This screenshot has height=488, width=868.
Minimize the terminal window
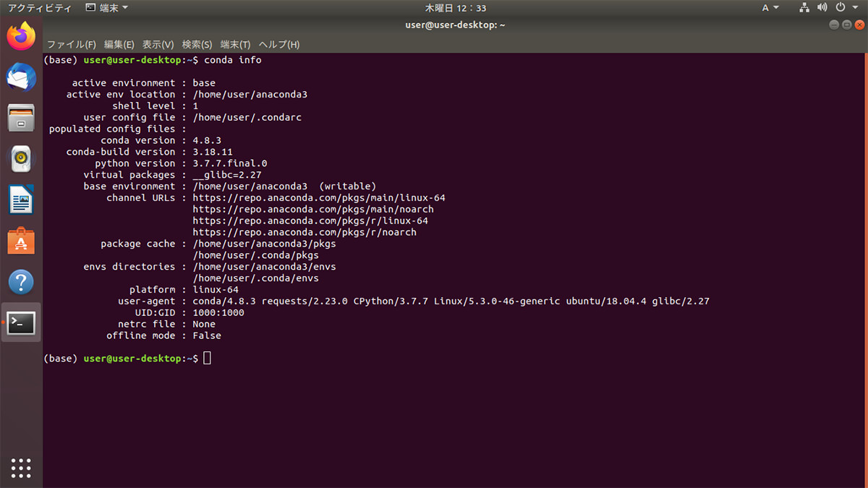coord(834,25)
